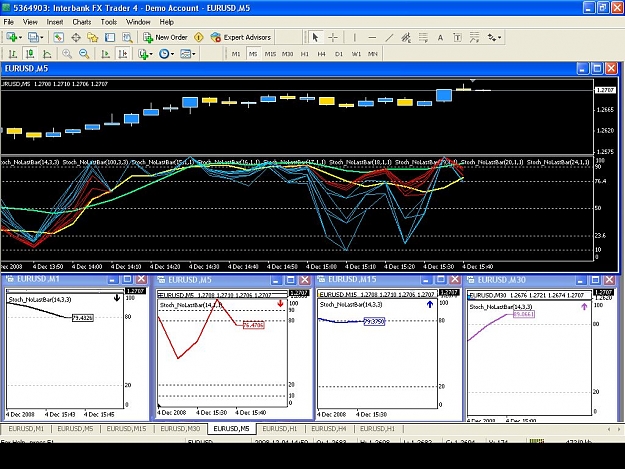
Task: Open the Templates icon
Action: [185, 53]
